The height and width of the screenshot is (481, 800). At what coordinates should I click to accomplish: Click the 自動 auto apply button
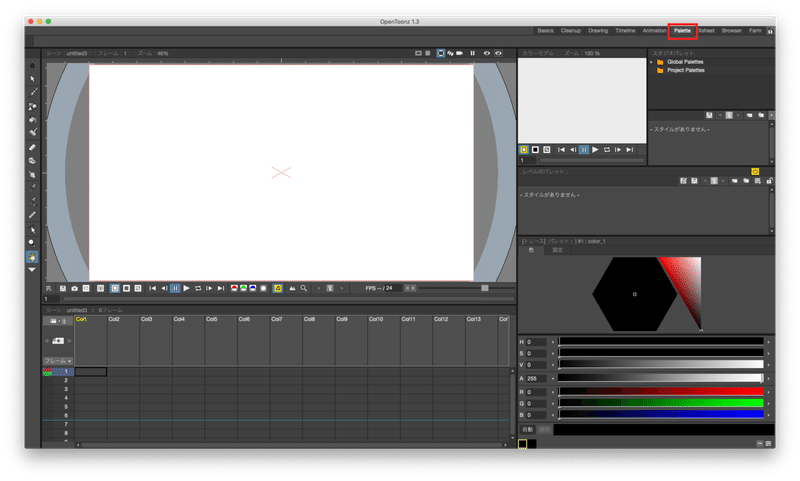(x=528, y=429)
